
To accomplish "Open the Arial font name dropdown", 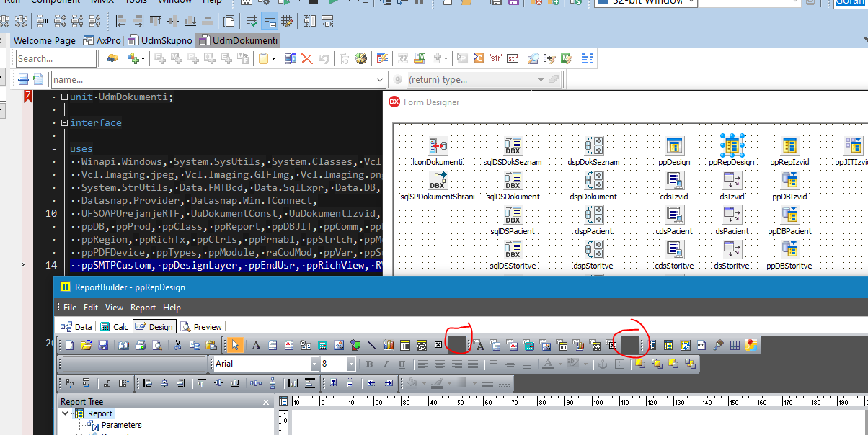I will tap(314, 364).
